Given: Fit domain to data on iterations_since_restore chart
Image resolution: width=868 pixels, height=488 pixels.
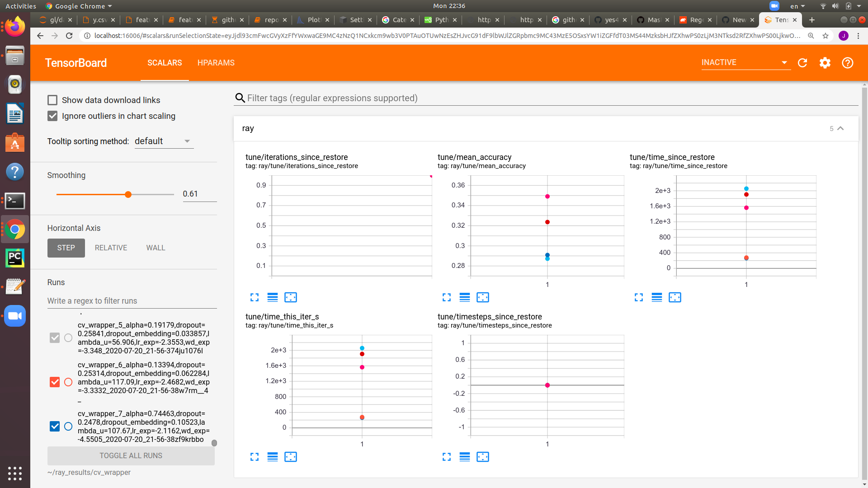Looking at the screenshot, I should (x=291, y=297).
